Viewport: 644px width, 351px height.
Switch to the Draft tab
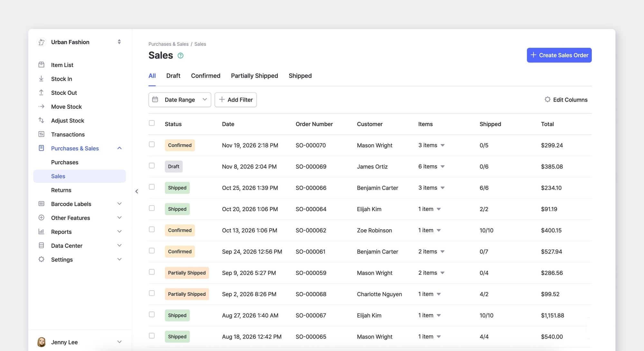(173, 76)
